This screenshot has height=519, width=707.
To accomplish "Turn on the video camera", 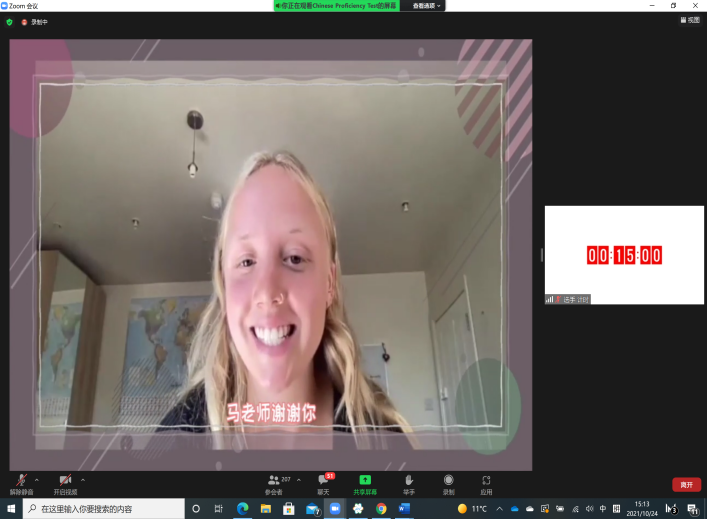I will click(65, 482).
